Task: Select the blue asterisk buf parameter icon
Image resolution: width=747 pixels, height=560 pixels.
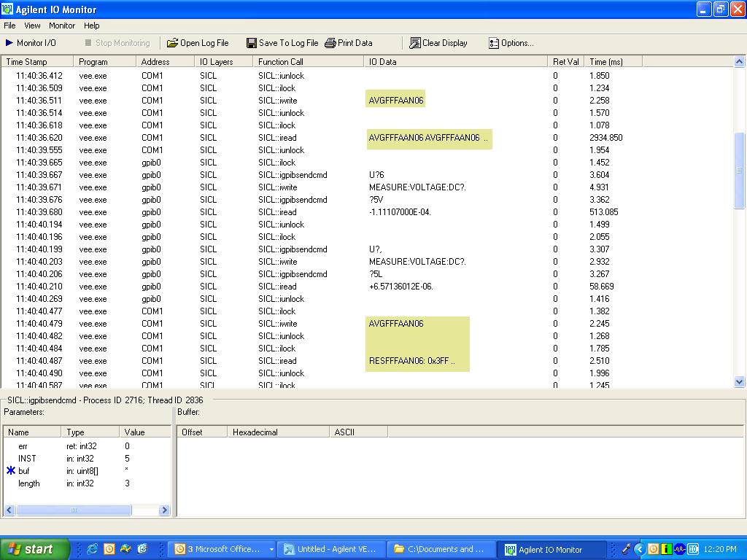Action: pyautogui.click(x=11, y=471)
